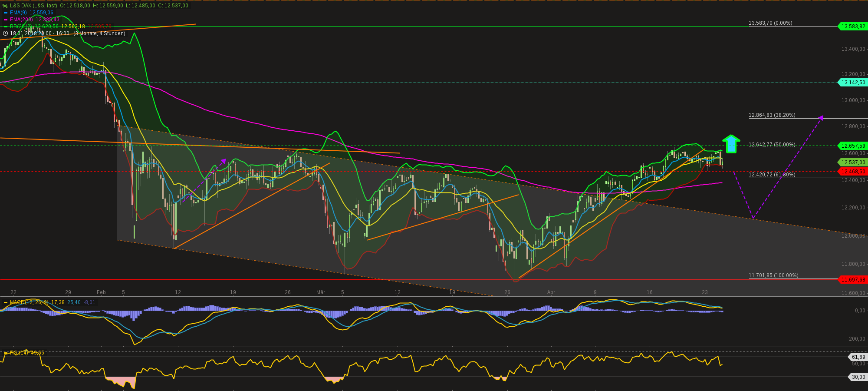Toggle visibility of the EMA(9) indicator label
Image resolution: width=868 pixels, height=391 pixels.
coord(20,13)
